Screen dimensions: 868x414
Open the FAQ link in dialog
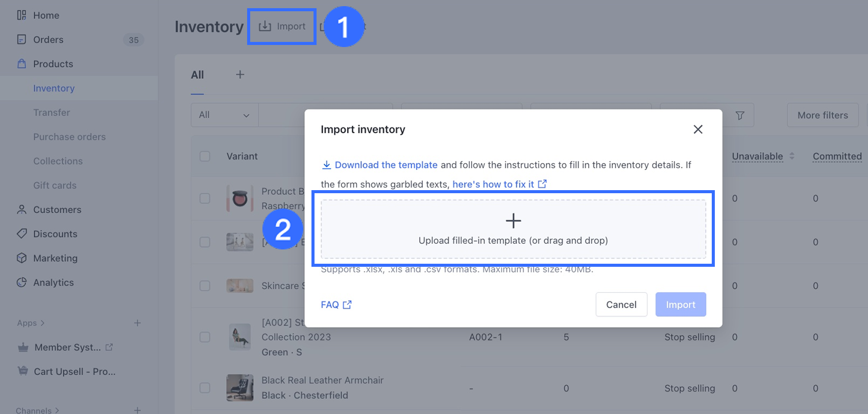[x=336, y=305]
